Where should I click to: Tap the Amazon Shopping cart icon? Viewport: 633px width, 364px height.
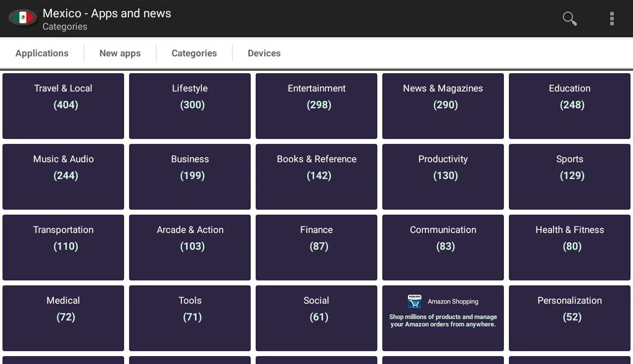[x=414, y=301]
